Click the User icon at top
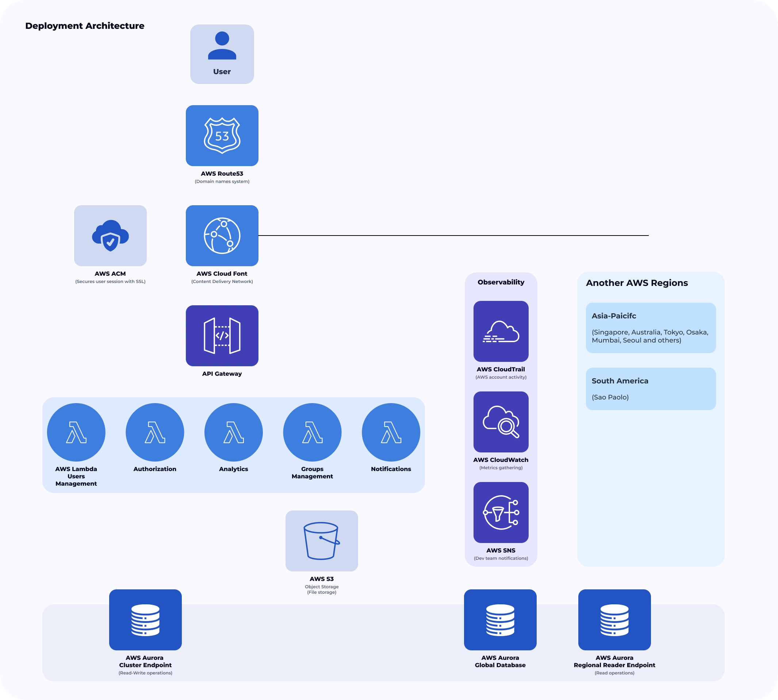This screenshot has height=700, width=778. pos(222,54)
